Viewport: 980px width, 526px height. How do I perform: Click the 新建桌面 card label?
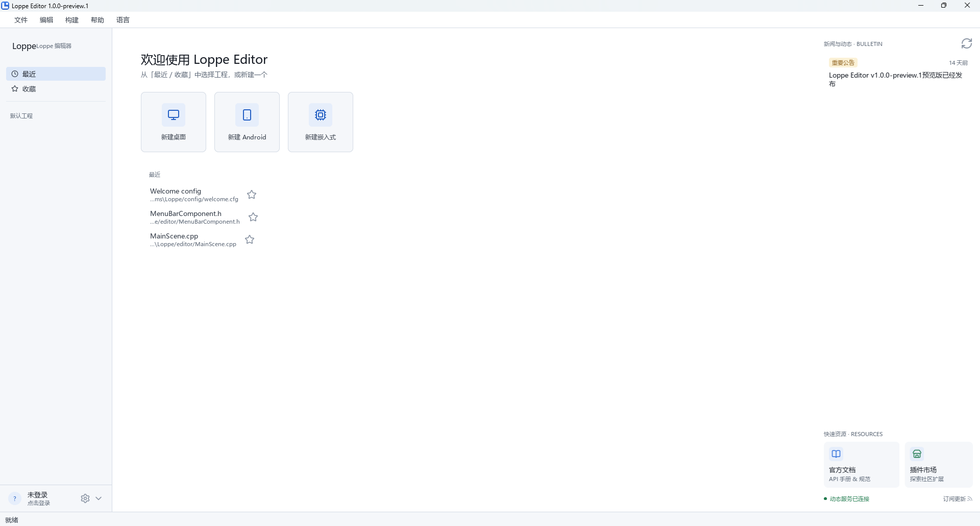tap(174, 137)
